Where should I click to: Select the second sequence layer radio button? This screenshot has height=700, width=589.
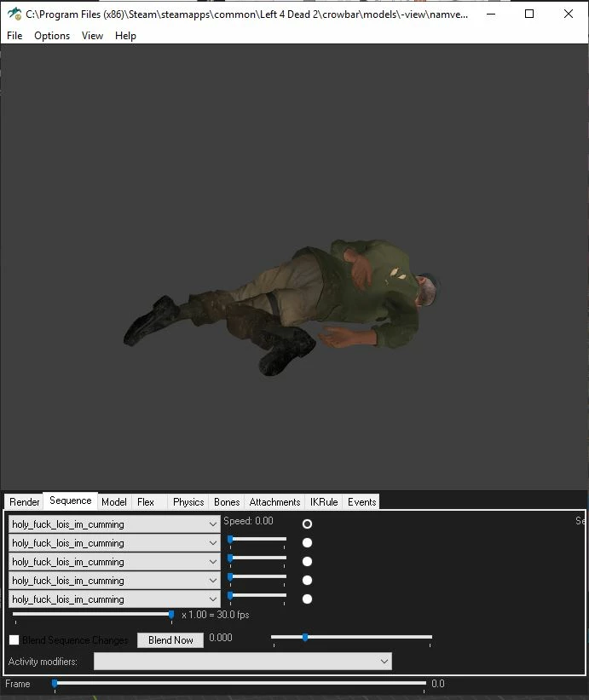point(307,542)
